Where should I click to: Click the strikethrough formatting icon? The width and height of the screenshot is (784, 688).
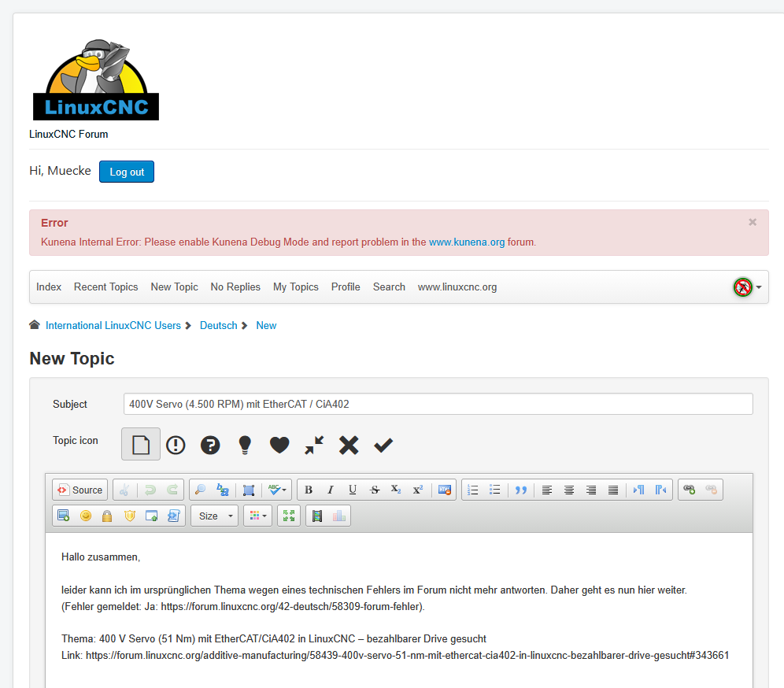pos(375,490)
